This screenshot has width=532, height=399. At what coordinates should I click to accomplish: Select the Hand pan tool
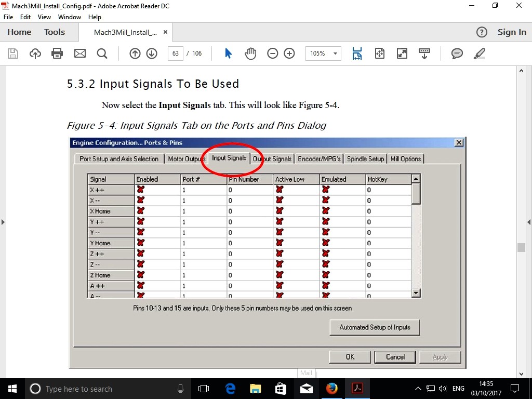click(x=250, y=54)
